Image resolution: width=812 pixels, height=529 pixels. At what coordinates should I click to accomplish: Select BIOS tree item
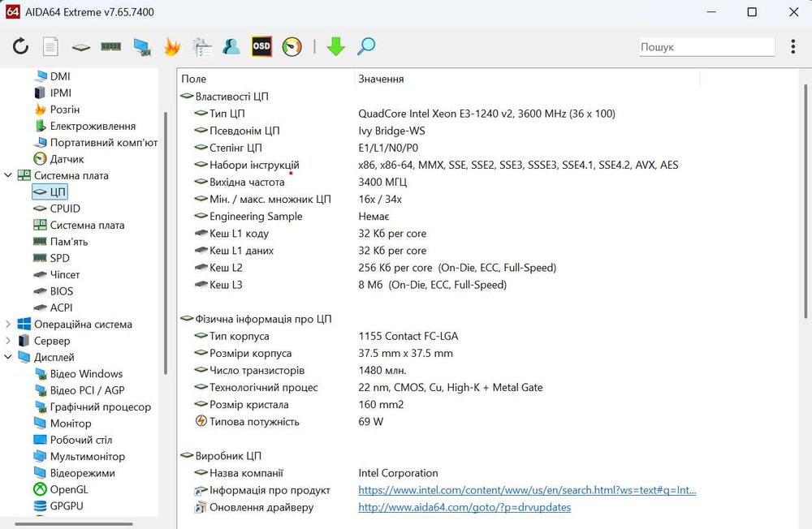point(54,291)
